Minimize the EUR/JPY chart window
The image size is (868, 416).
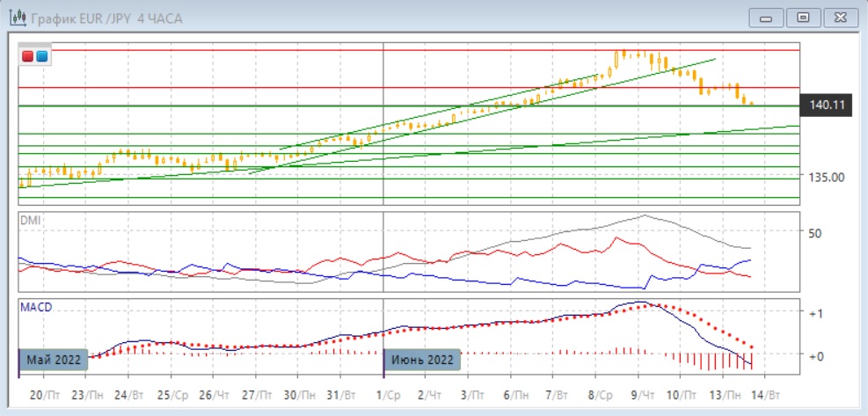coord(766,18)
